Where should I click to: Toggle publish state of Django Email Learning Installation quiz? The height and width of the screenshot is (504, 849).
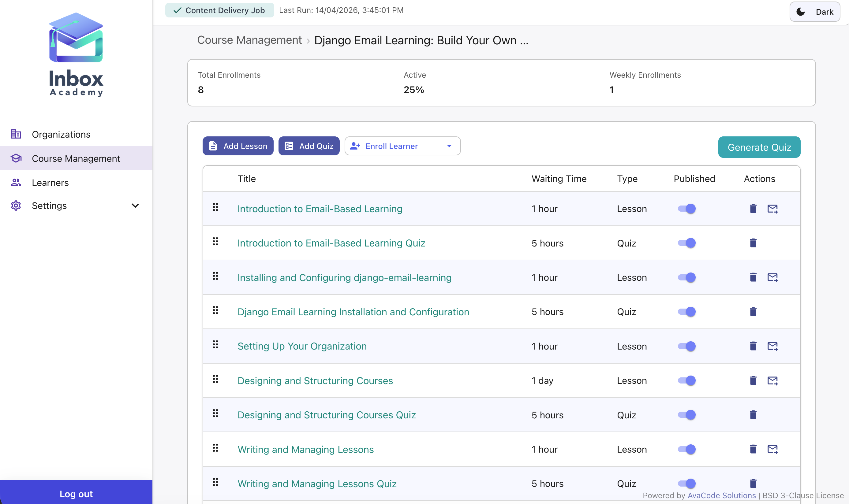(687, 311)
